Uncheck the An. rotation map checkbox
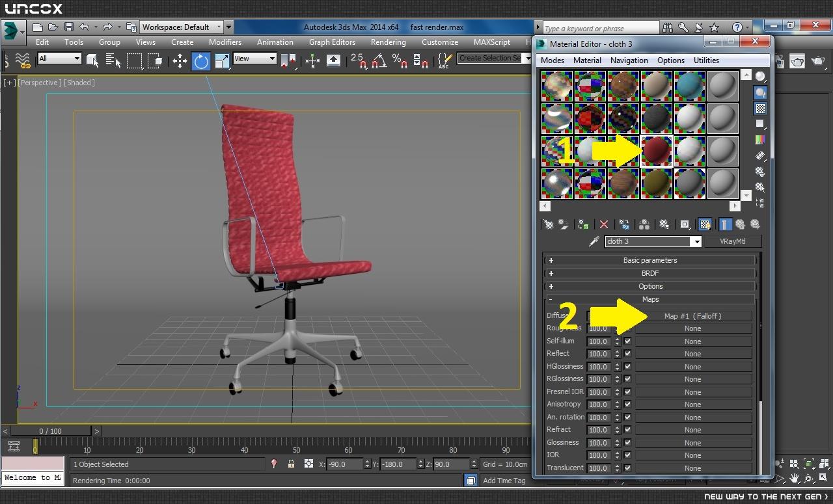 627,418
